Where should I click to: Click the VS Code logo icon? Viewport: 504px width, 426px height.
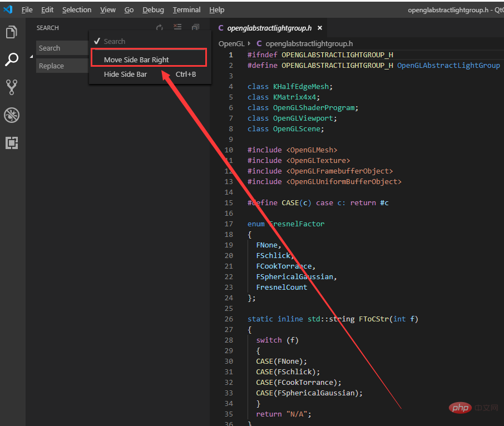pos(8,9)
